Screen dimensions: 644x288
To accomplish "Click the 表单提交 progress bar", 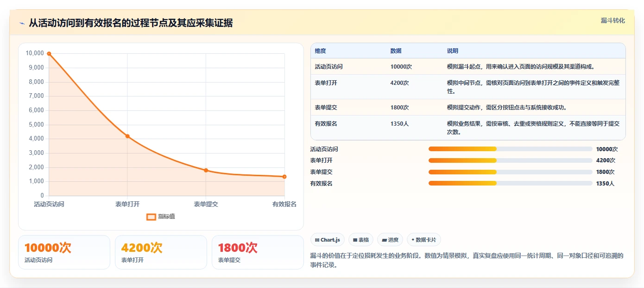I will [x=510, y=172].
